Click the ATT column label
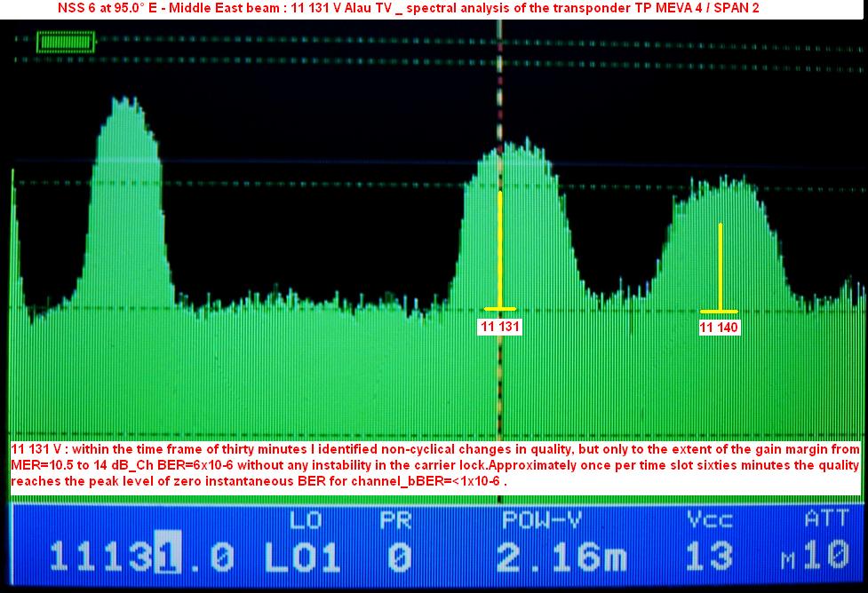 click(x=826, y=519)
